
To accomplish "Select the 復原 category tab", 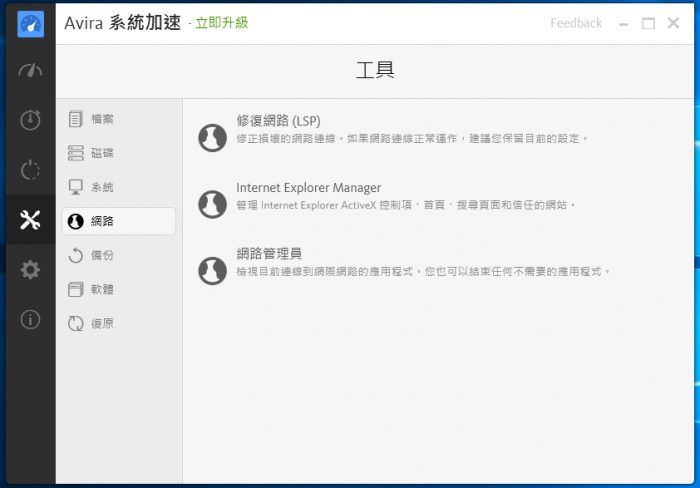I will pos(119,323).
